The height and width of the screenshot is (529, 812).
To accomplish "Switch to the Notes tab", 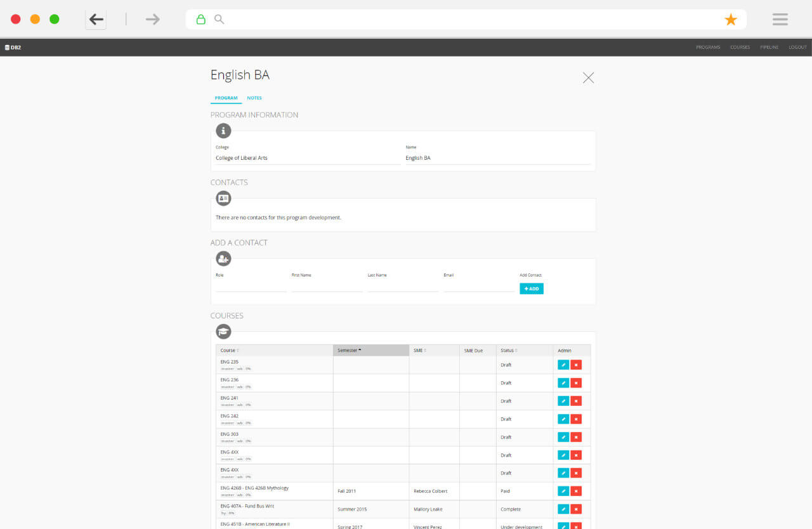I will tap(254, 98).
